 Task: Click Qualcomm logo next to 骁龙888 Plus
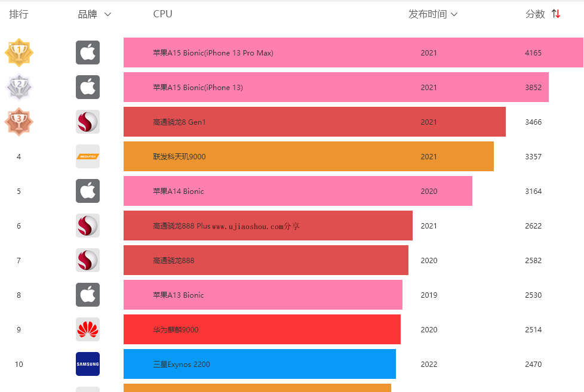pyautogui.click(x=88, y=226)
